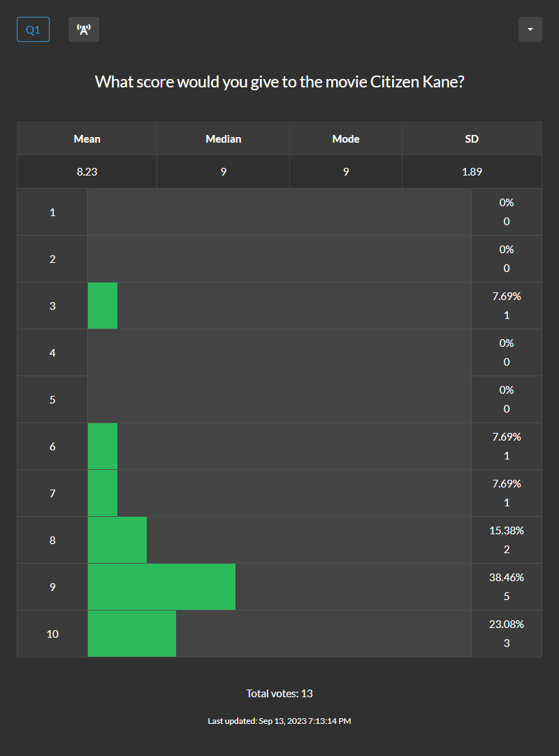Expand options using the top-right caret

(x=530, y=29)
